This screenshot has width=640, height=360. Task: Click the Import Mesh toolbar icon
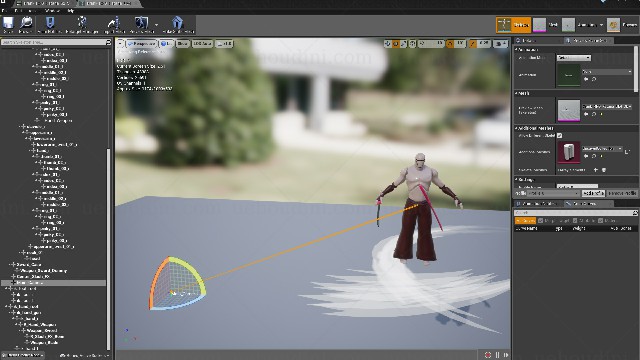click(113, 23)
